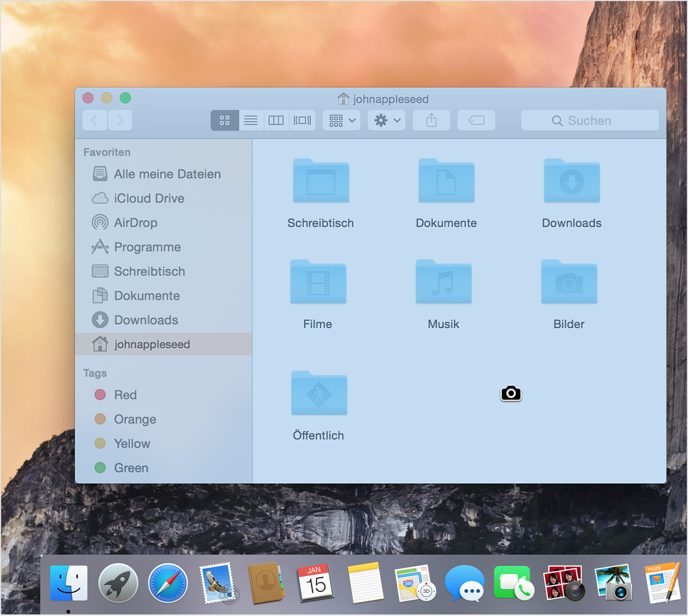Select Alle meine Dateien
The width and height of the screenshot is (688, 616).
tap(167, 174)
